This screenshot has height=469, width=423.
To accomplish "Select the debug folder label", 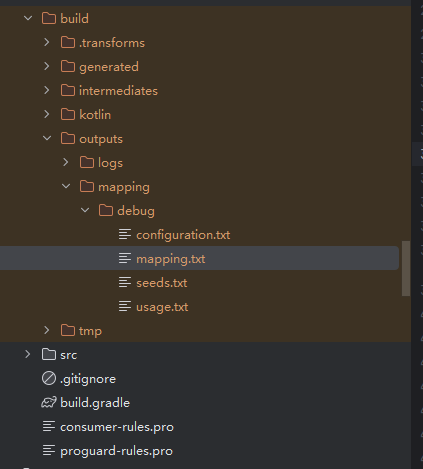I will point(136,211).
